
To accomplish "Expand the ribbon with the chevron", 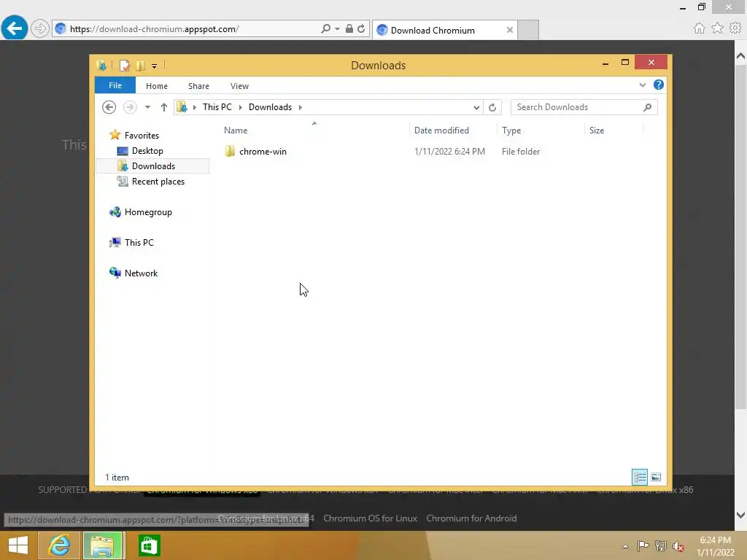I will pyautogui.click(x=642, y=85).
